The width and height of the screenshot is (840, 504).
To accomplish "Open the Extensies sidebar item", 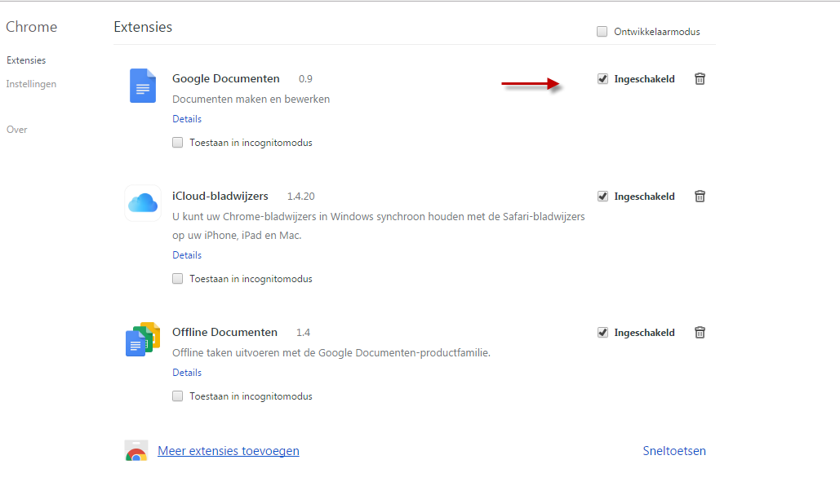I will coord(26,60).
